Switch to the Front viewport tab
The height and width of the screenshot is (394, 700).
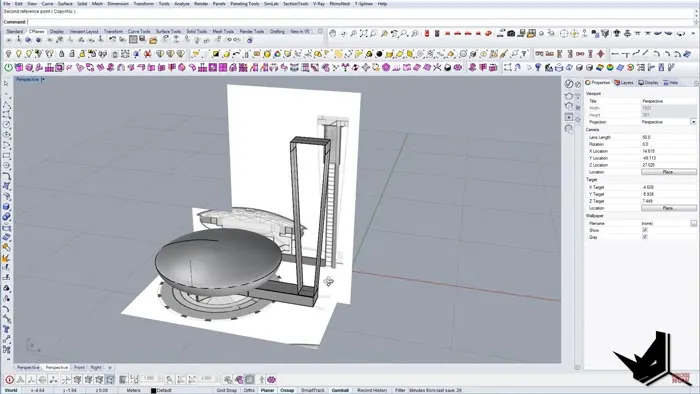tap(79, 368)
